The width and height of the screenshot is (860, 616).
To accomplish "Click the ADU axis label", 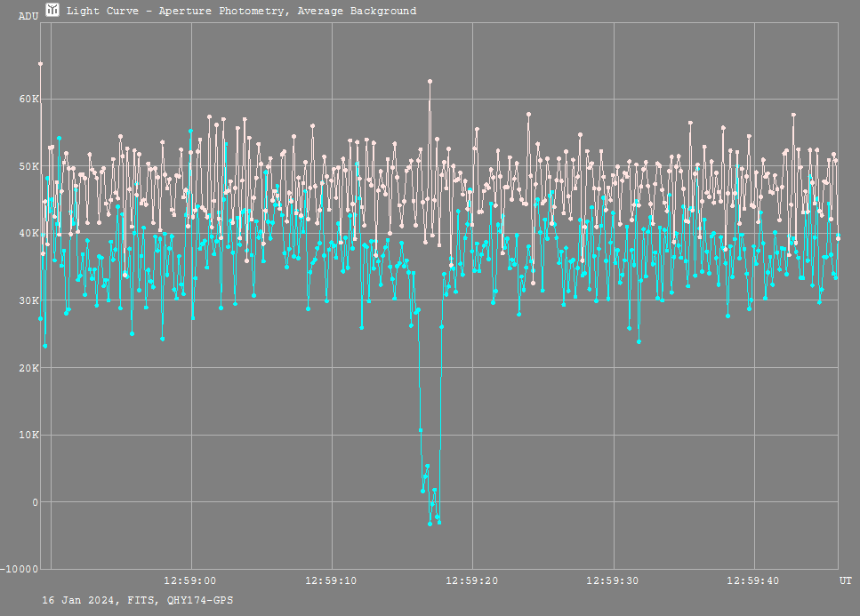I will coord(28,16).
